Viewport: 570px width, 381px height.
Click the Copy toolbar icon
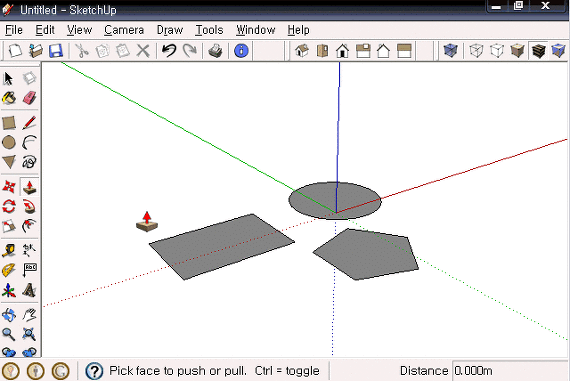pos(103,51)
